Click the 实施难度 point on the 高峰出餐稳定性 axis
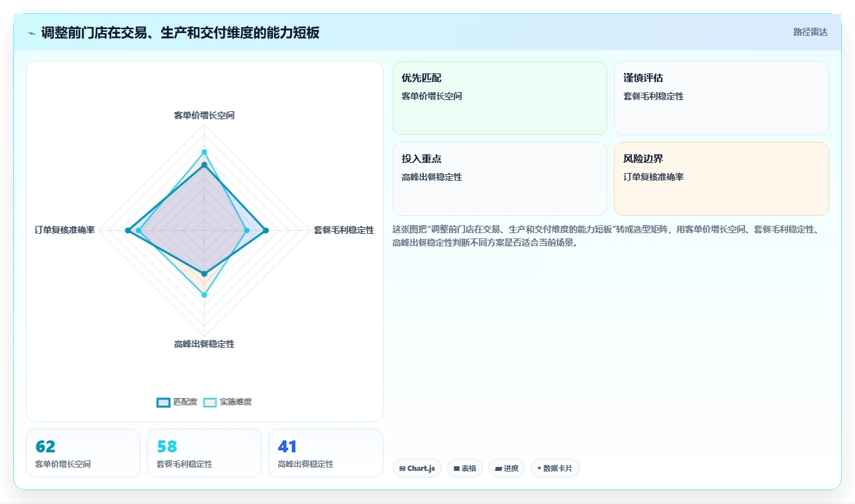This screenshot has width=855, height=504. (x=204, y=295)
